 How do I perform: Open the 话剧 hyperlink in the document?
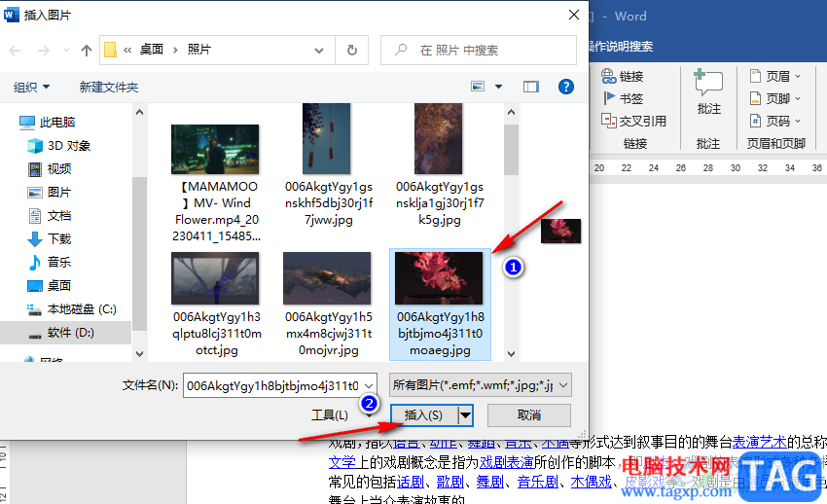pyautogui.click(x=411, y=482)
